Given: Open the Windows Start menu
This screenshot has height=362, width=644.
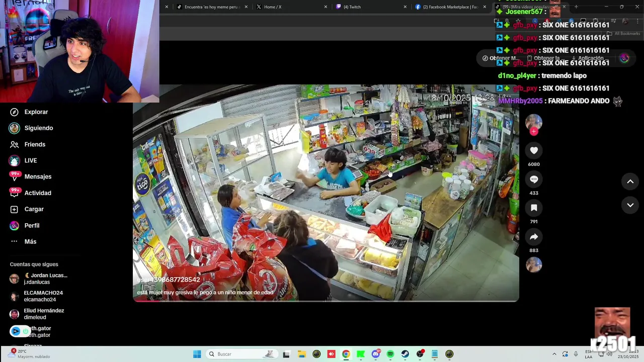Looking at the screenshot, I should tap(197, 354).
